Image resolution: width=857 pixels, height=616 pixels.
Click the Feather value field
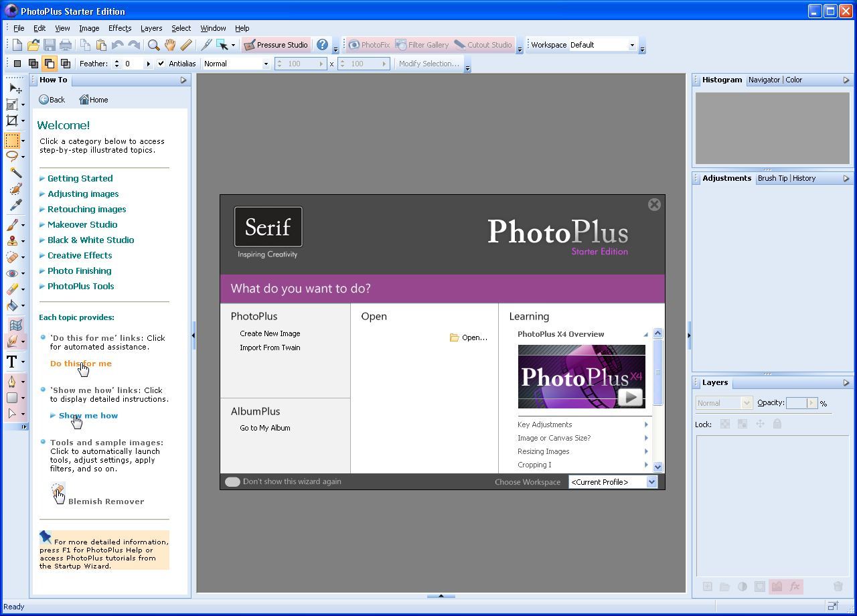point(133,64)
